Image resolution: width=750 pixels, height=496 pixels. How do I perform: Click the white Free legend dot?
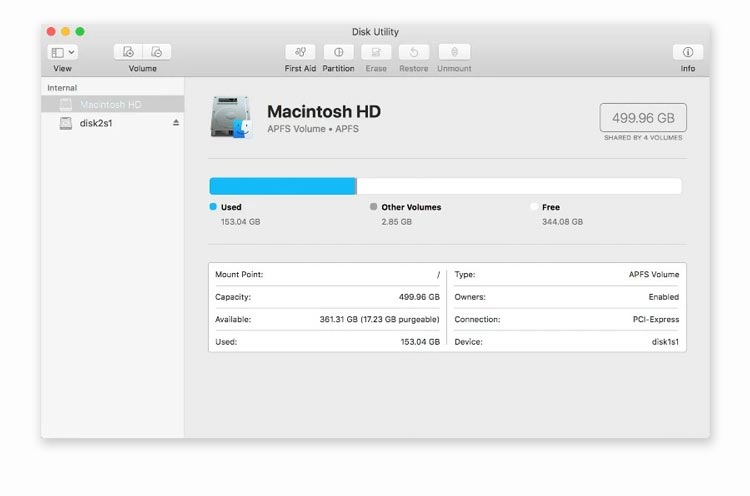(x=534, y=207)
